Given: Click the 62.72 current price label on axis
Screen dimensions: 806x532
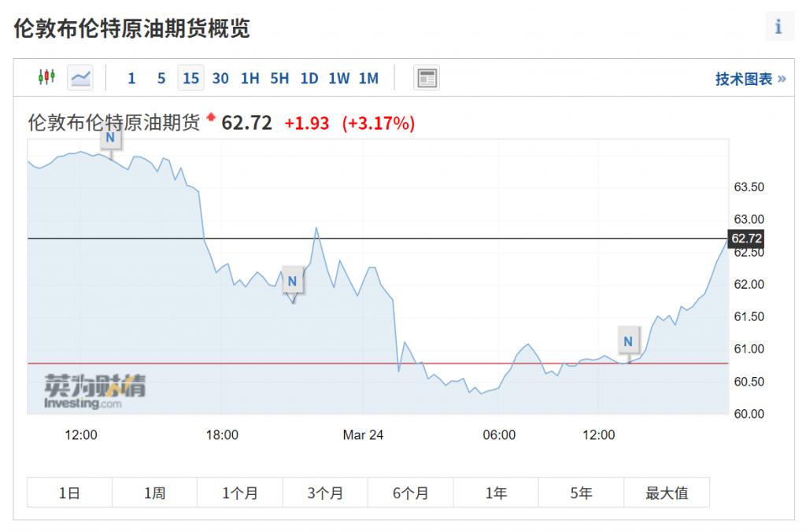Looking at the screenshot, I should pyautogui.click(x=746, y=238).
